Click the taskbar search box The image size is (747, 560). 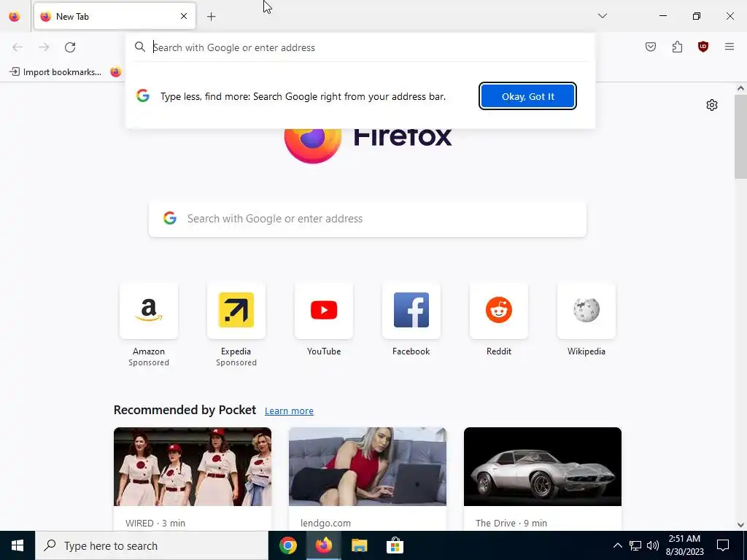(x=152, y=545)
